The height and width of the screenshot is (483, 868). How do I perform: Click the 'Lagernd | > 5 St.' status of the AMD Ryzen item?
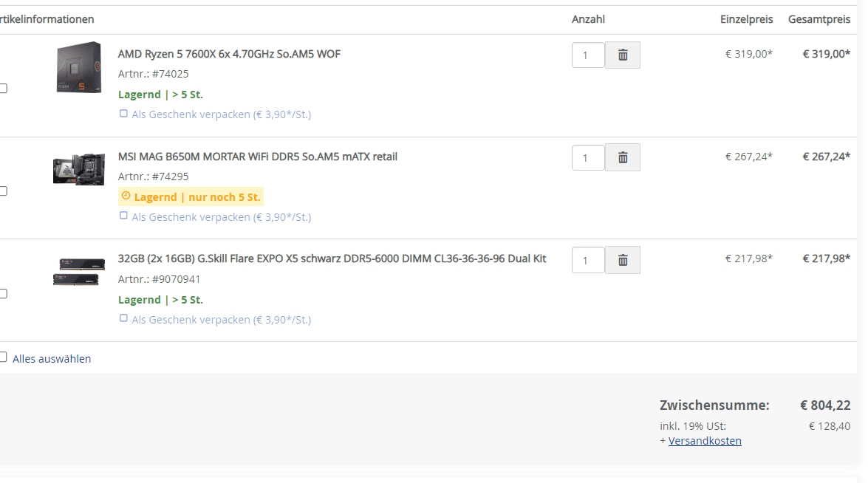coord(160,95)
